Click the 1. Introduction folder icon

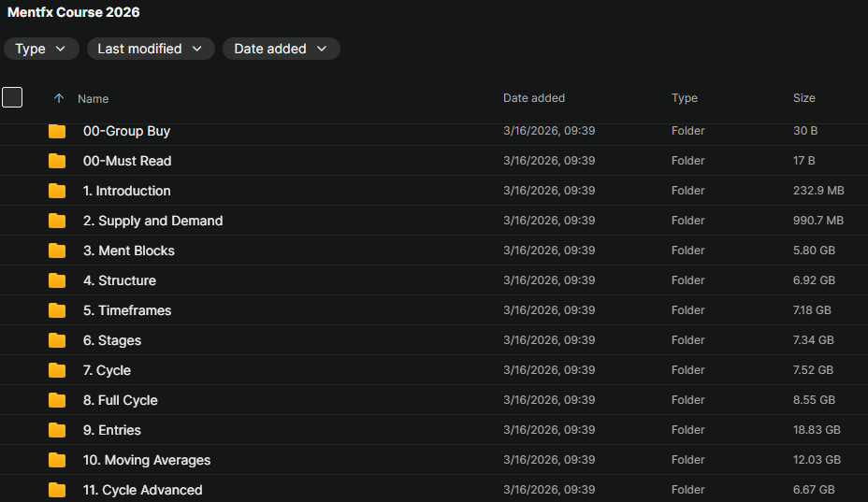tap(57, 191)
